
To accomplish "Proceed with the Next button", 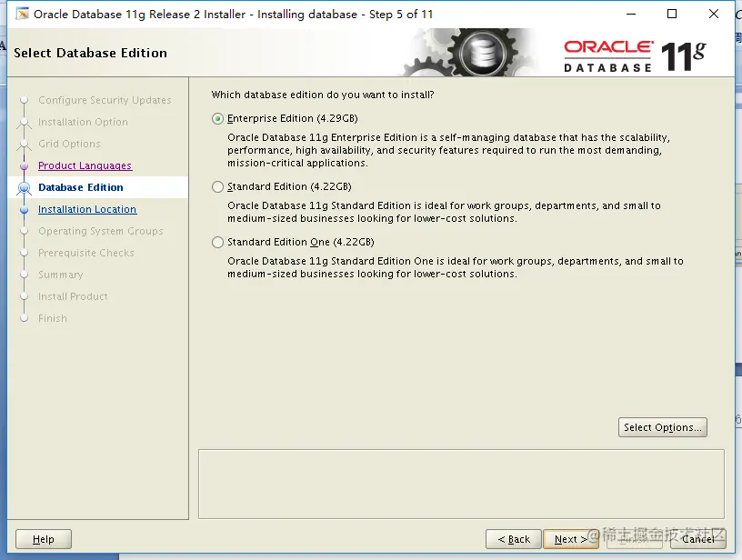I will [x=571, y=539].
